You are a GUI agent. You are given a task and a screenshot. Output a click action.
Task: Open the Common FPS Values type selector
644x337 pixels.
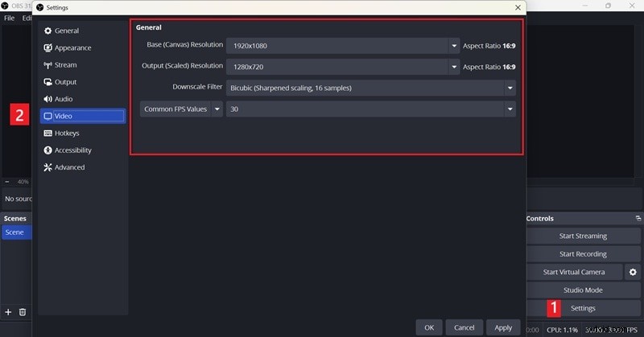pyautogui.click(x=181, y=109)
